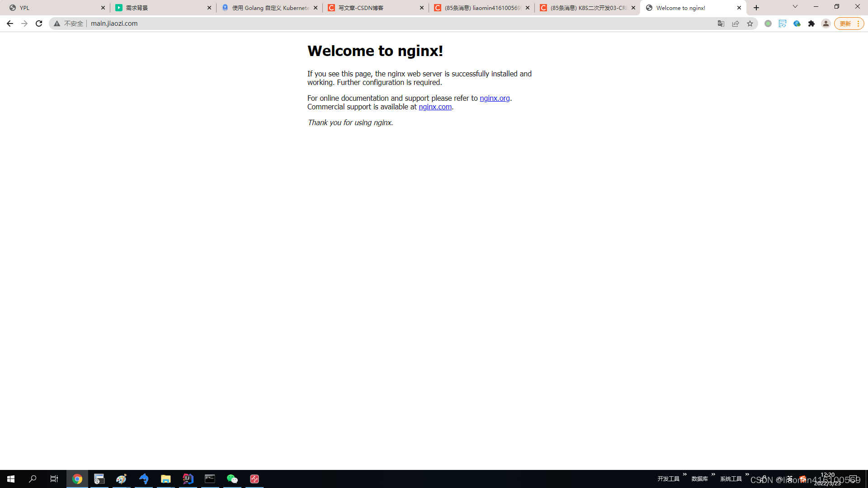The image size is (868, 488).
Task: Click the 更新 update button
Action: coord(845,23)
